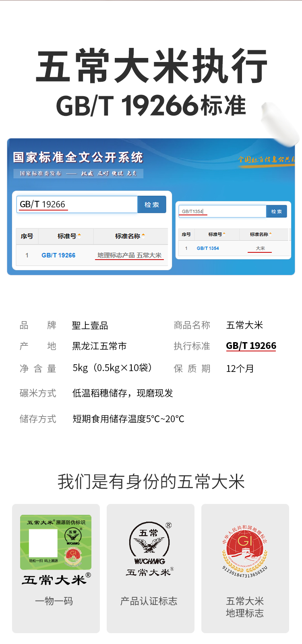Image resolution: width=302 pixels, height=644 pixels.
Task: Click the 储存方式 field label
Action: [x=38, y=419]
